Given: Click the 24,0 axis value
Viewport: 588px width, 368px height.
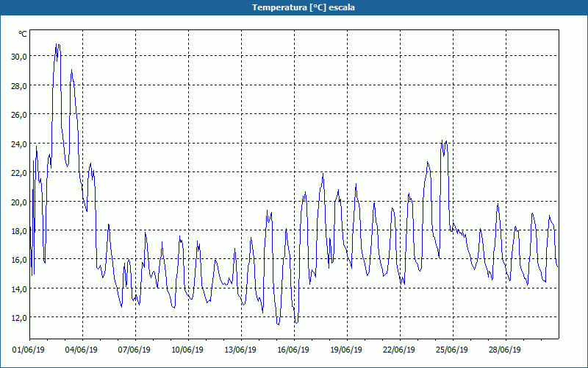Looking at the screenshot, I should (19, 144).
